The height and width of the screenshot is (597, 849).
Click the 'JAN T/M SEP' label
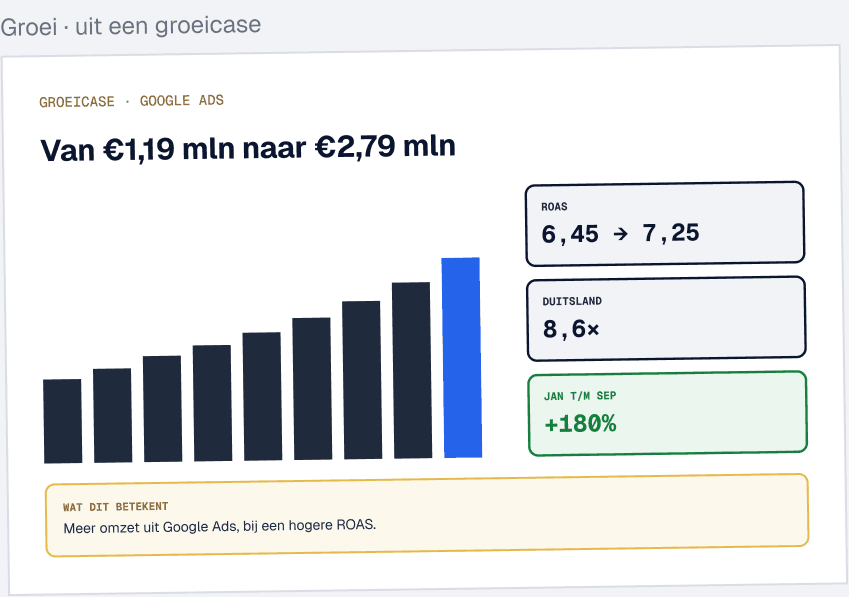point(580,396)
